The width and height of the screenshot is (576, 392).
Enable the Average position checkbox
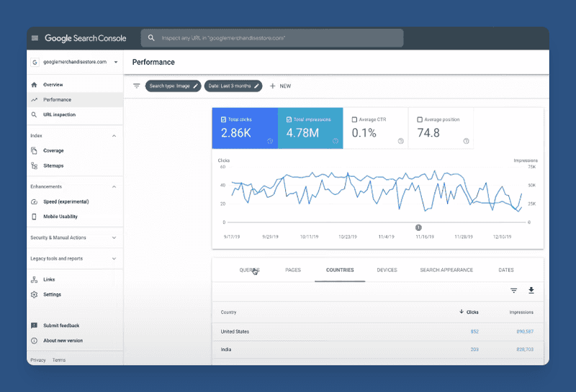(420, 119)
